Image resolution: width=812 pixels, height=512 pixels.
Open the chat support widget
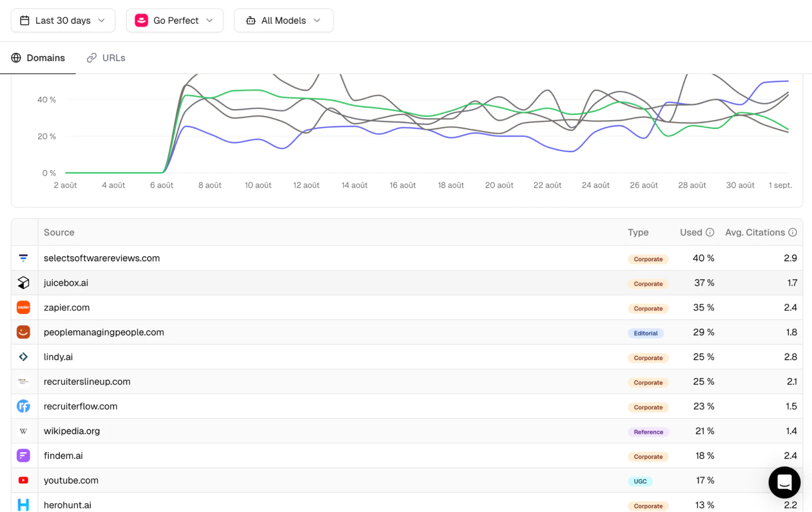click(x=785, y=482)
